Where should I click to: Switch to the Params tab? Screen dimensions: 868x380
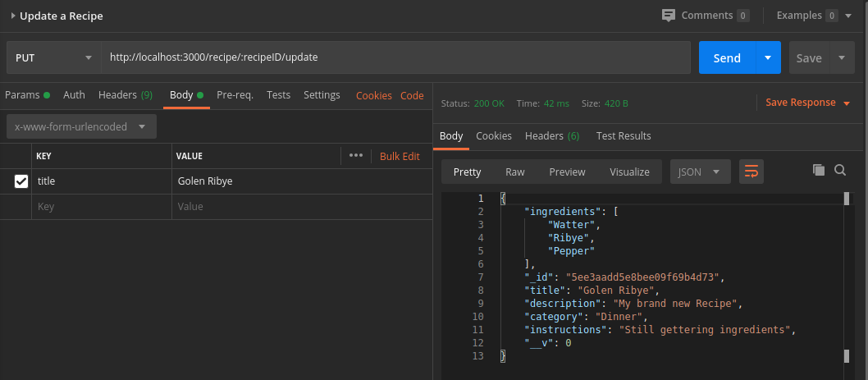pyautogui.click(x=27, y=94)
